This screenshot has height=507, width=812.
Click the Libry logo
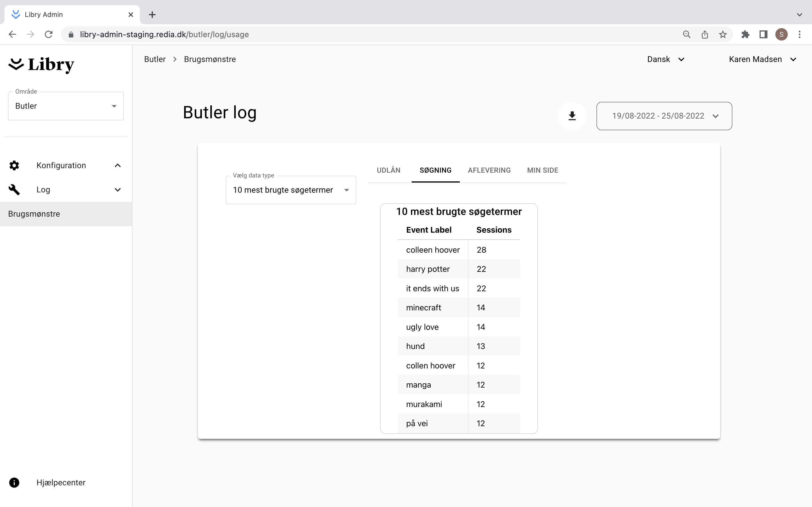point(41,65)
